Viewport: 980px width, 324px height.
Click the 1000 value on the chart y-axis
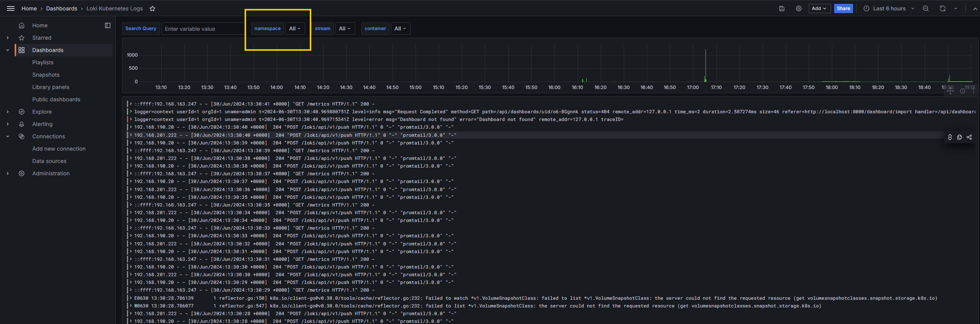coord(132,55)
